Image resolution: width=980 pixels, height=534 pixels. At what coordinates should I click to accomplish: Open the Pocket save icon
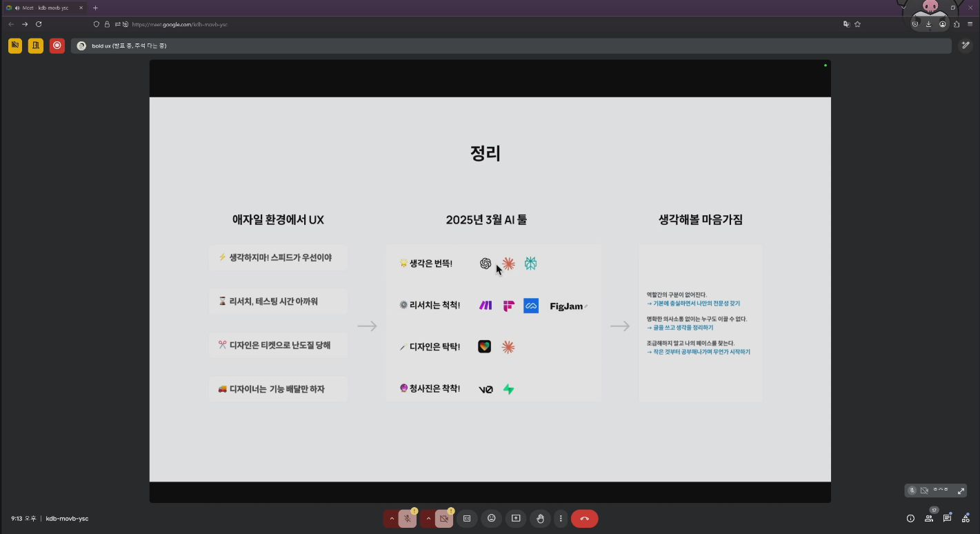915,24
